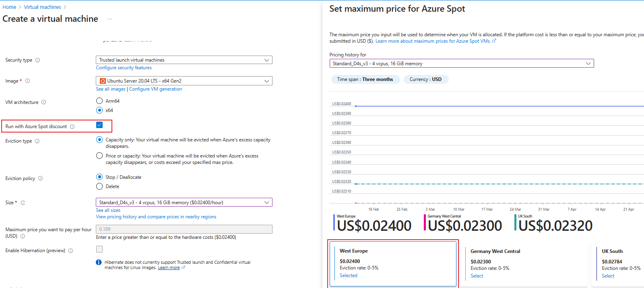The width and height of the screenshot is (644, 288).
Task: Click the info icon beside Size
Action: click(x=23, y=203)
